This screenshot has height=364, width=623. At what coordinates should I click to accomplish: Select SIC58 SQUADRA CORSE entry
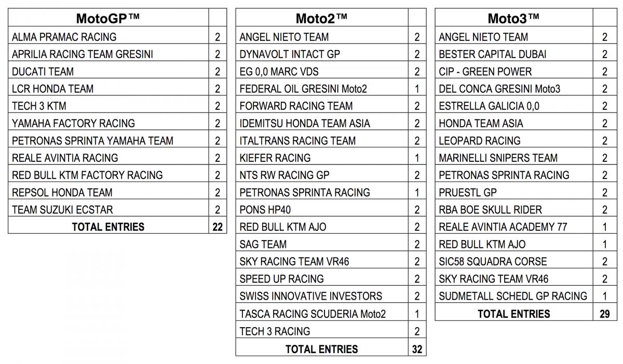point(493,261)
